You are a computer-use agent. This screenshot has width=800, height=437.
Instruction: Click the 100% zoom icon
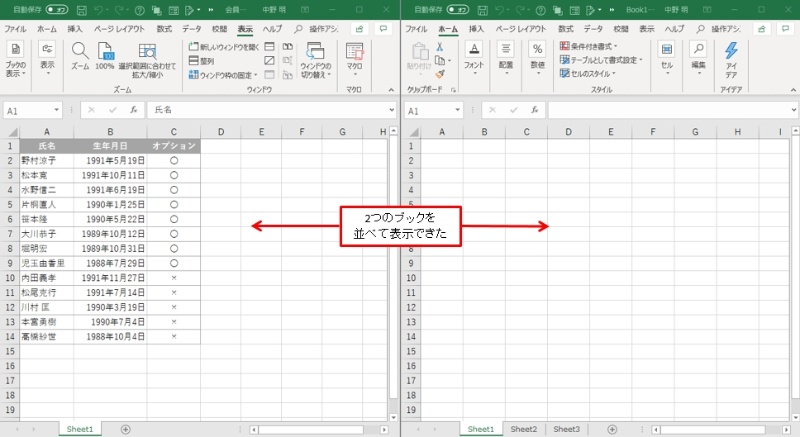point(105,52)
